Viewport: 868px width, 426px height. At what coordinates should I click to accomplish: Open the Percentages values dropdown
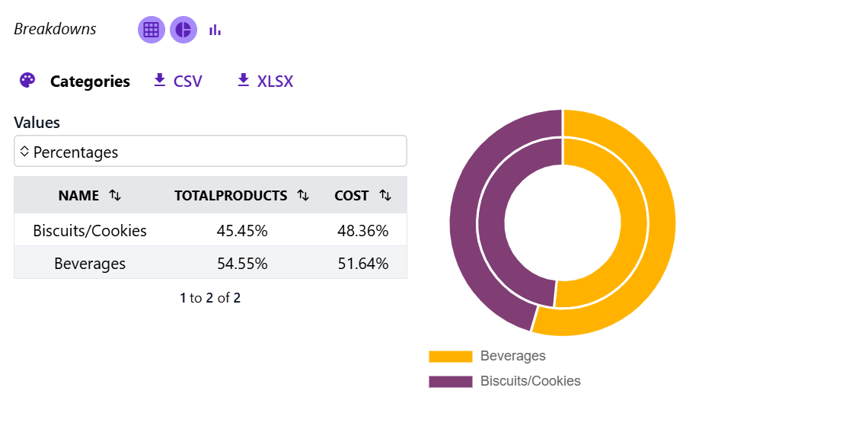tap(210, 152)
